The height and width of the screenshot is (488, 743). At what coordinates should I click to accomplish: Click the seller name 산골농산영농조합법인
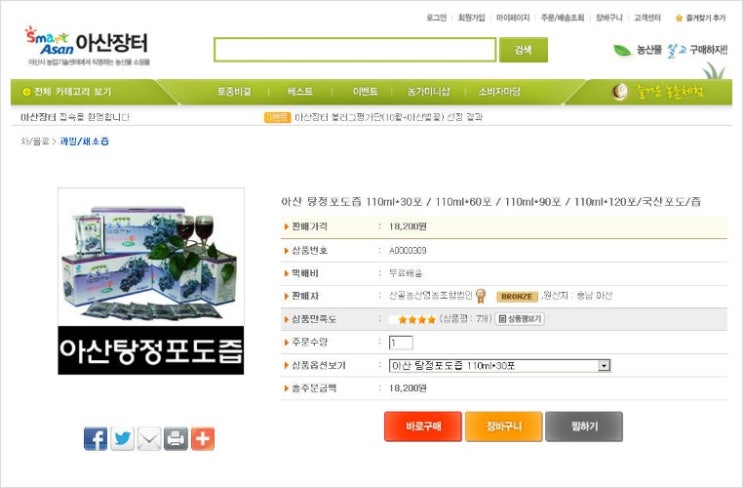tap(431, 296)
